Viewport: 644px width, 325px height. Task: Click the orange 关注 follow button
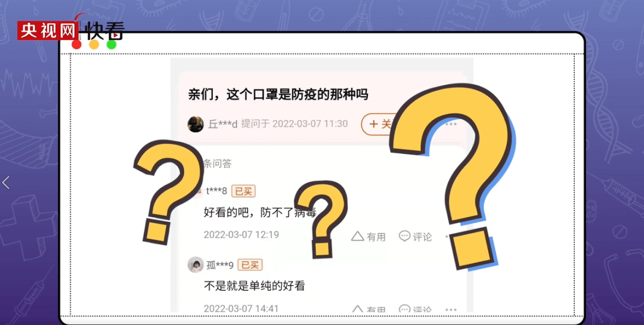point(379,123)
